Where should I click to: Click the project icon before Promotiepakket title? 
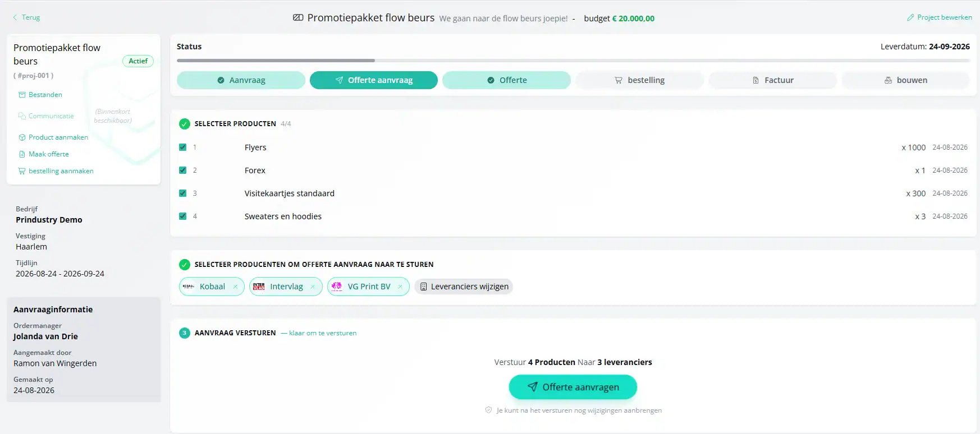[298, 18]
